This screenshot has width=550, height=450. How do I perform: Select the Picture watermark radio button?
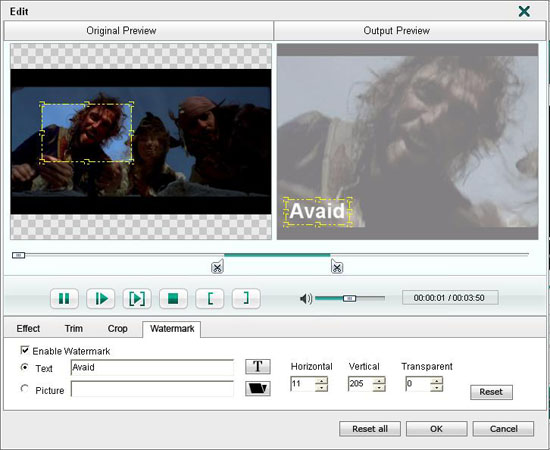pyautogui.click(x=25, y=389)
